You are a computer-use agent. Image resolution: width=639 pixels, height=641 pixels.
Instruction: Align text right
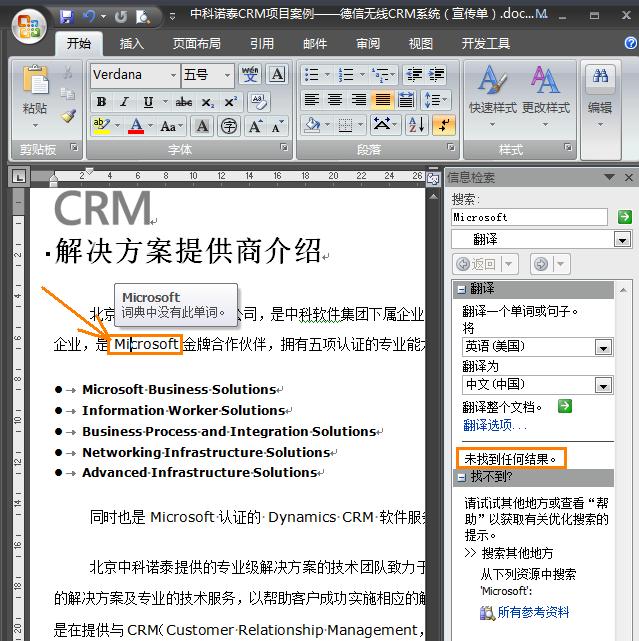pyautogui.click(x=359, y=100)
